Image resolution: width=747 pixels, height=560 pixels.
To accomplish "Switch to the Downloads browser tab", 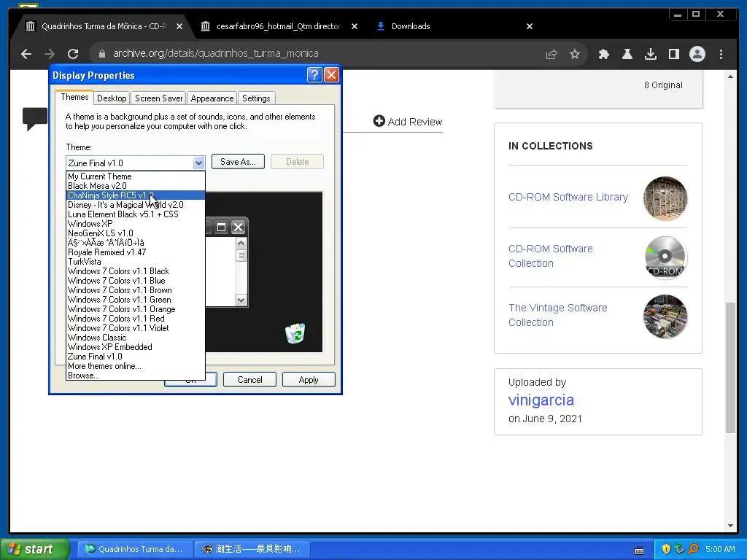I will pyautogui.click(x=410, y=26).
